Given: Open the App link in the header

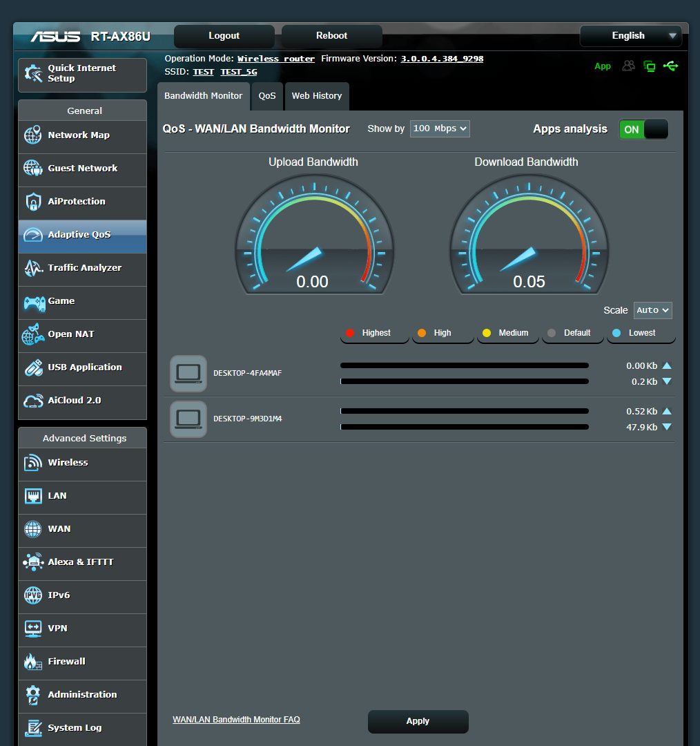Looking at the screenshot, I should [x=603, y=66].
